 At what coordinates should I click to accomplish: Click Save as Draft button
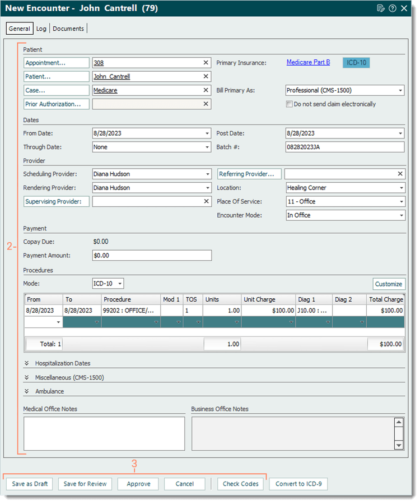(30, 484)
